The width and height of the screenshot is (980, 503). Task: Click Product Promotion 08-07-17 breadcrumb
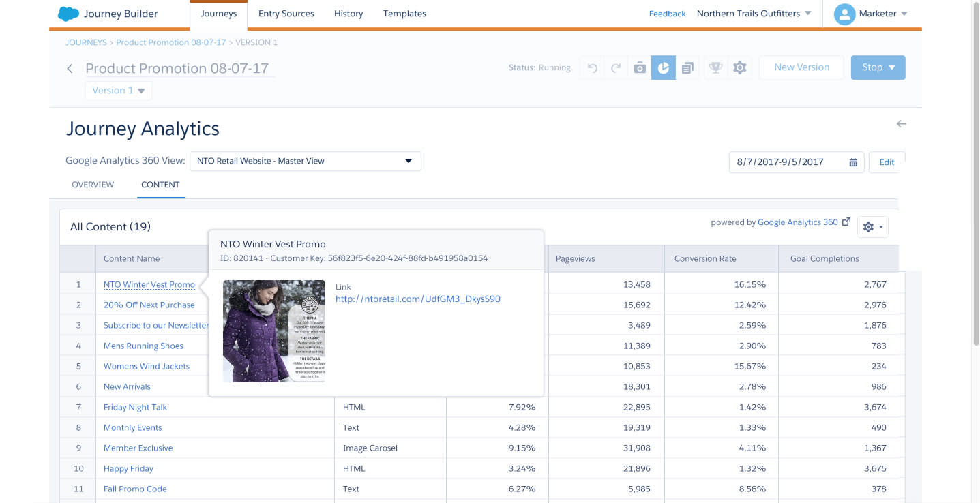click(x=170, y=42)
